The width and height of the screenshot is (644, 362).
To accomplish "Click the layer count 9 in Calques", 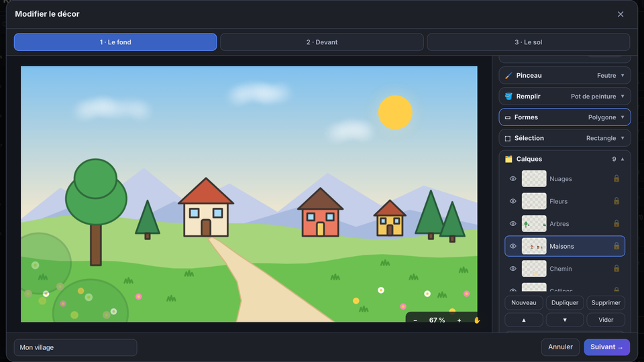I will pyautogui.click(x=614, y=160).
